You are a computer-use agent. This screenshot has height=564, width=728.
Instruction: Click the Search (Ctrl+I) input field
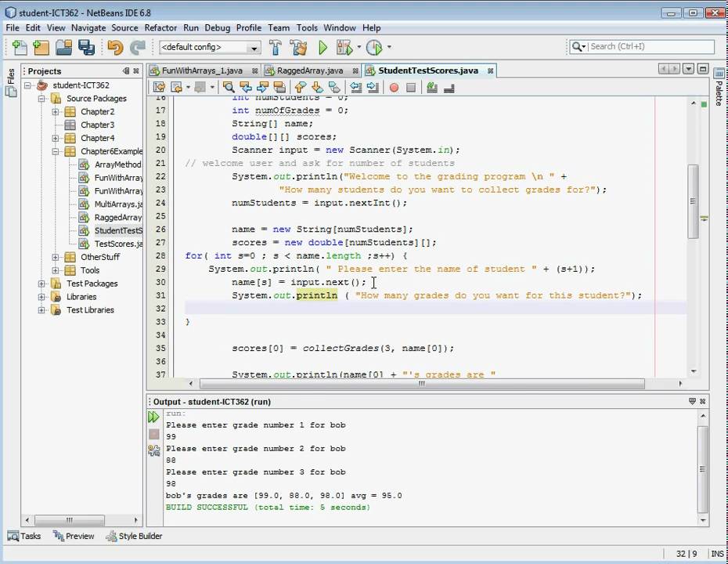(651, 46)
